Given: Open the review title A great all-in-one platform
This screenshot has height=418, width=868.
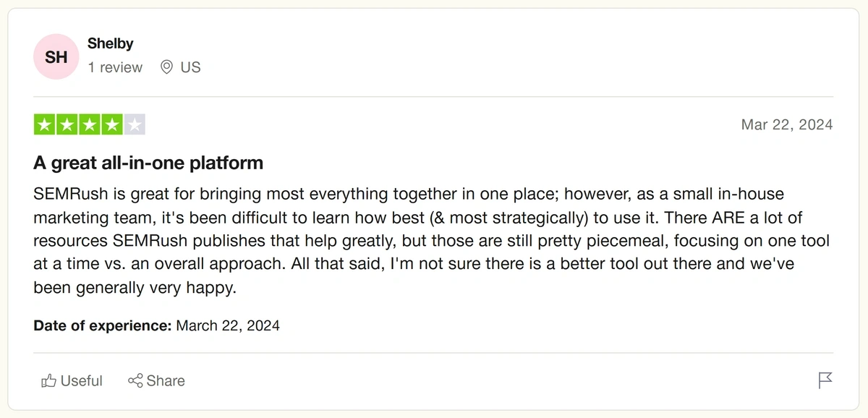Looking at the screenshot, I should 148,163.
